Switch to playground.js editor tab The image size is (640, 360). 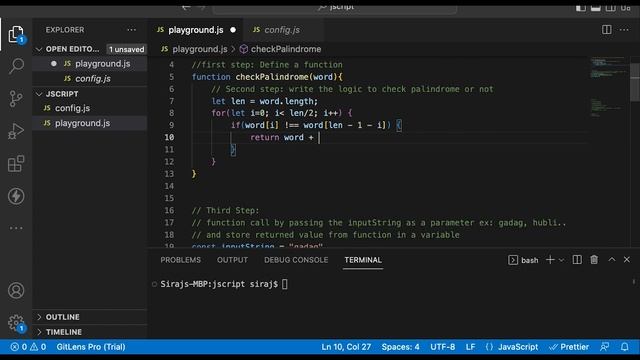click(196, 30)
